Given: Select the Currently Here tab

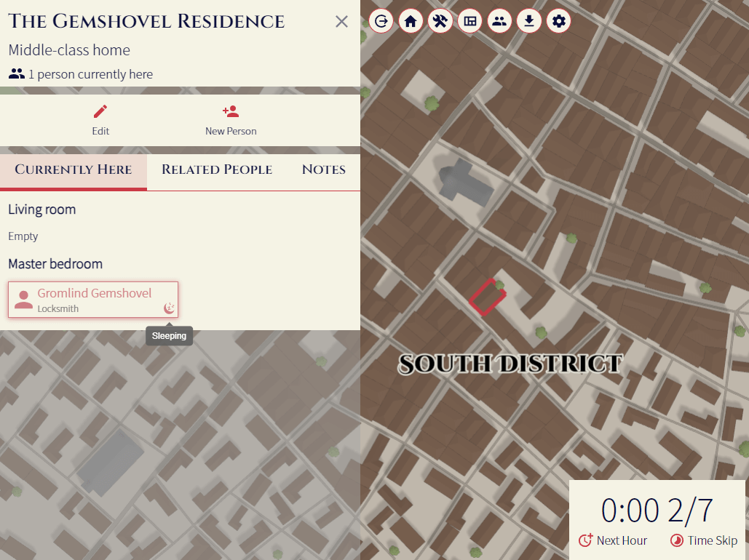Looking at the screenshot, I should point(74,169).
